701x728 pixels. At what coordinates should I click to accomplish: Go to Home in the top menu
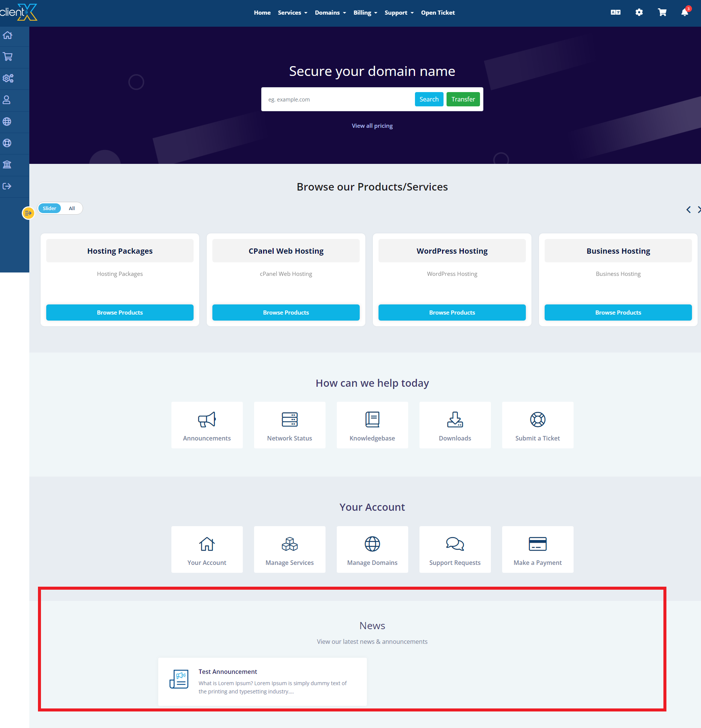pyautogui.click(x=262, y=13)
